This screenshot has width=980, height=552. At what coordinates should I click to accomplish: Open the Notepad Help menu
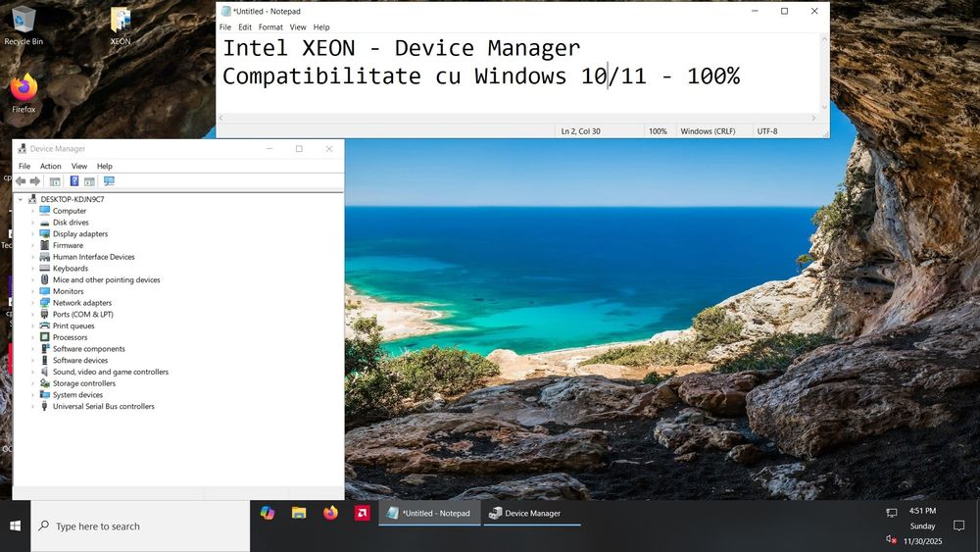point(321,27)
